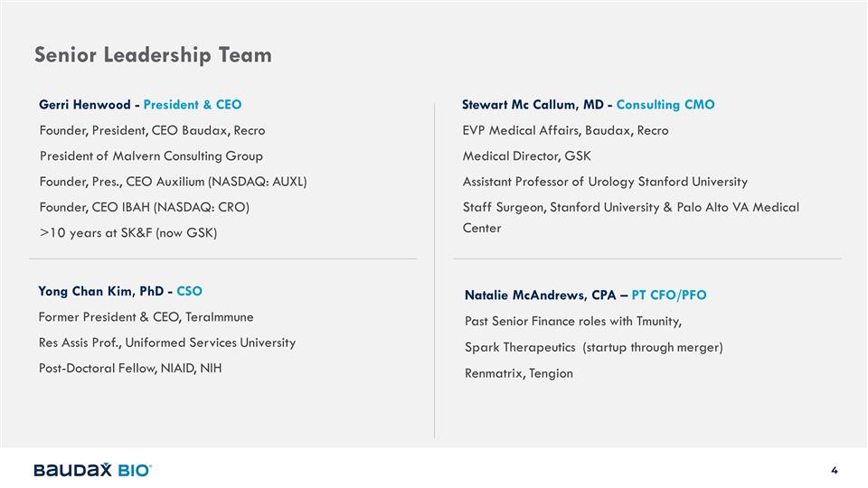
Task: Click the Spark Therapeutics line
Action: click(x=594, y=347)
